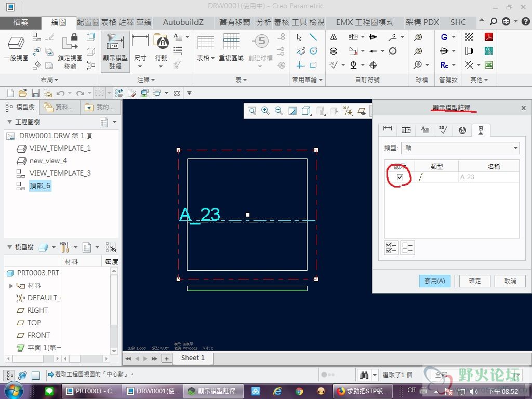Expand the 布局 group dropdown
Viewport: 532px width, 399px height.
pyautogui.click(x=49, y=79)
